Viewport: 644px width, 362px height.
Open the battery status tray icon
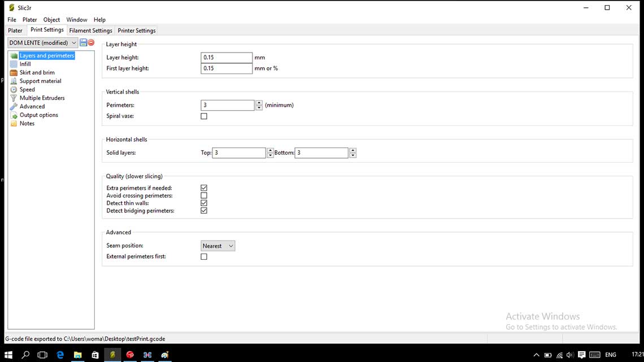point(548,355)
